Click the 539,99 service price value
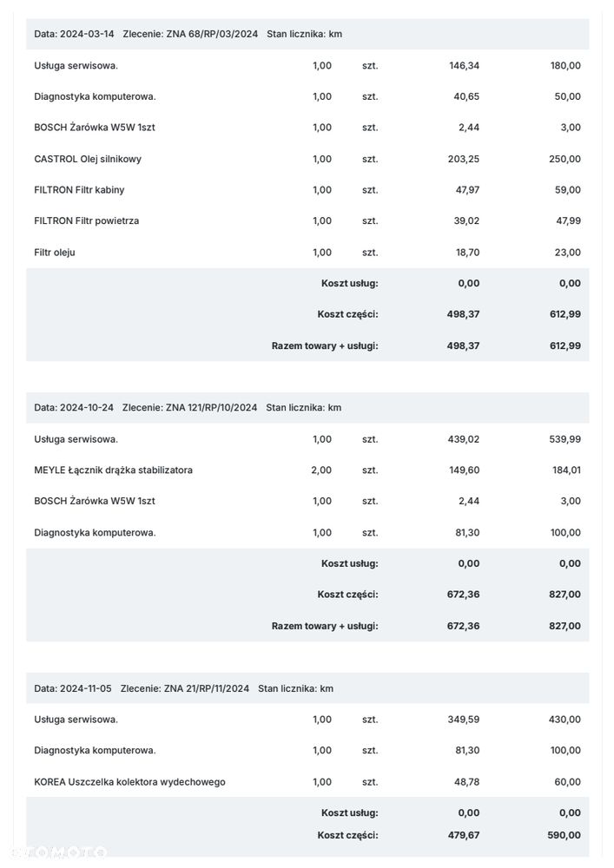 pyautogui.click(x=565, y=439)
